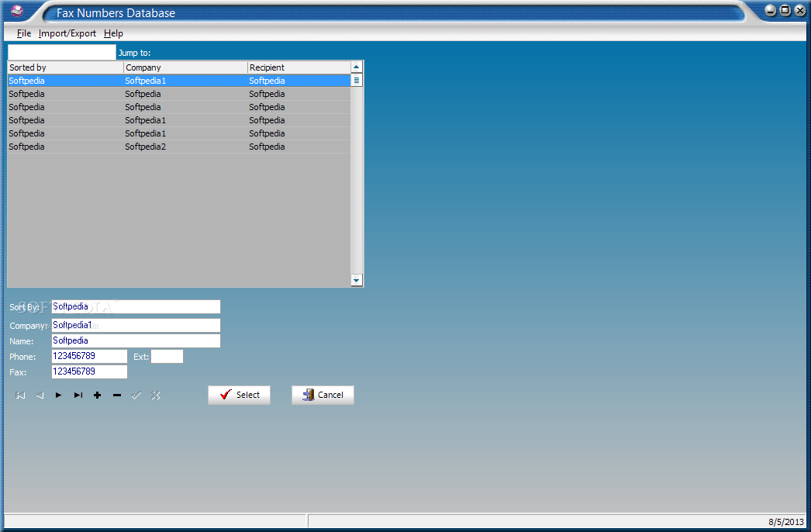Minimize the Fax Numbers Database window
Image resolution: width=811 pixels, height=532 pixels.
click(771, 10)
